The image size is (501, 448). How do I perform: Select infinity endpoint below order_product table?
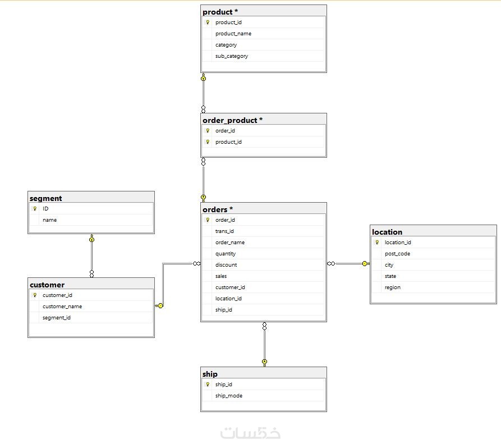[x=203, y=162]
